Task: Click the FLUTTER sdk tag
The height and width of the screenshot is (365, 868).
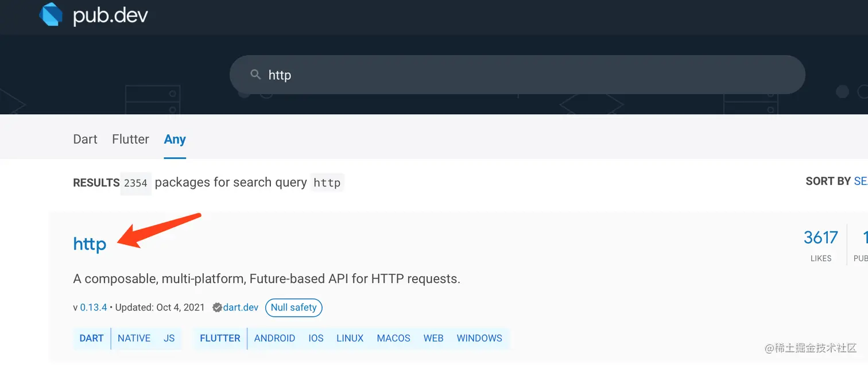Action: [x=220, y=339]
